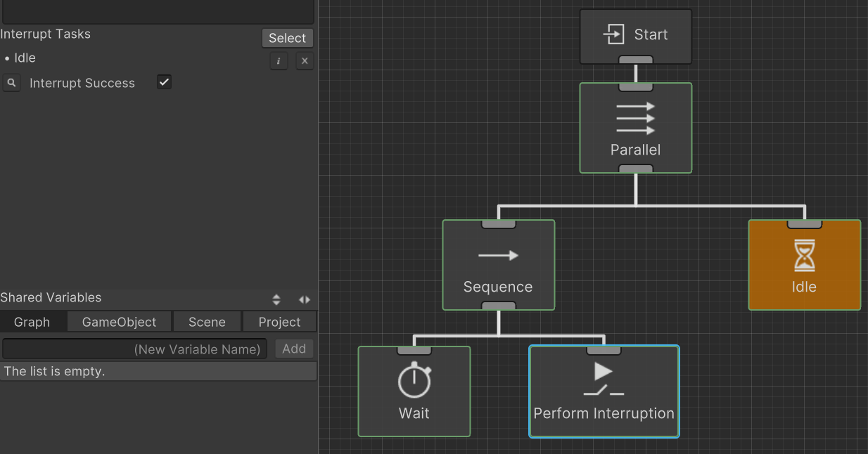Toggle the connection stub above the Parallel node
This screenshot has width=868, height=454.
pos(635,86)
